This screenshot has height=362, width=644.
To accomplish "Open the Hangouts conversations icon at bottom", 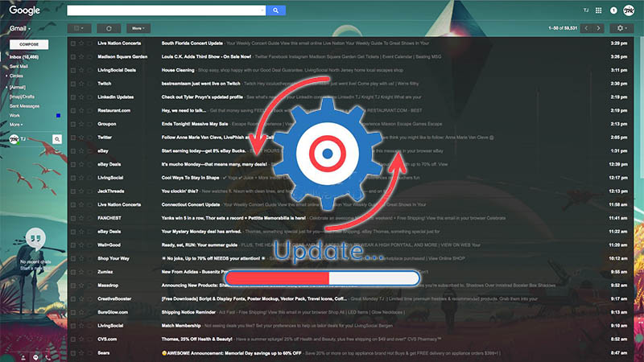I will (x=35, y=357).
